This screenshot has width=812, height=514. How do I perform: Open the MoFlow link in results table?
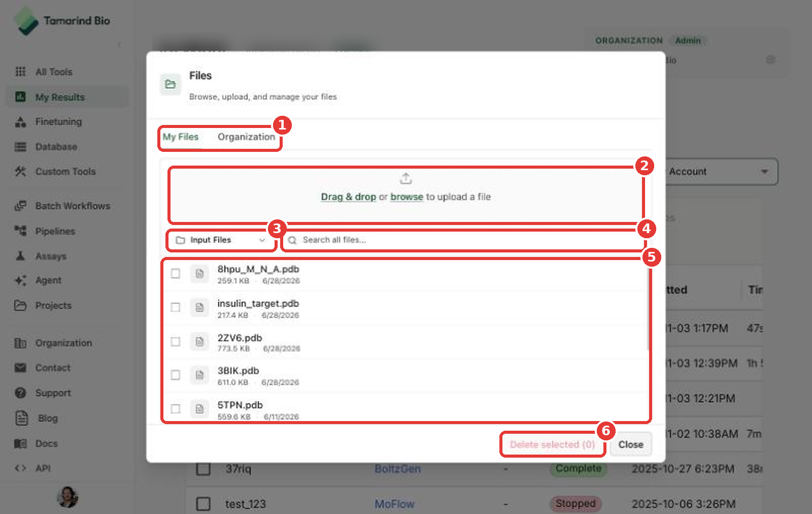(x=394, y=504)
